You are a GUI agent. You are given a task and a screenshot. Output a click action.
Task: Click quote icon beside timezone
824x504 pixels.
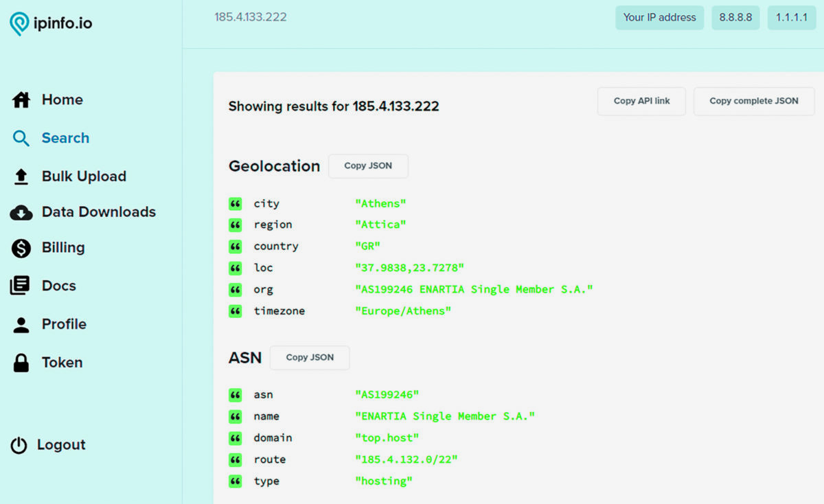[x=236, y=312]
